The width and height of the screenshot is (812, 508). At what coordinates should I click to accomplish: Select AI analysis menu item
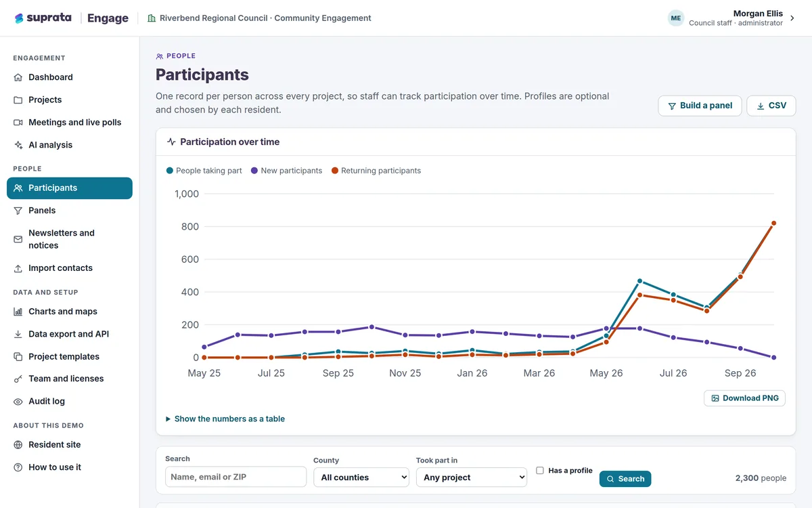pos(70,145)
